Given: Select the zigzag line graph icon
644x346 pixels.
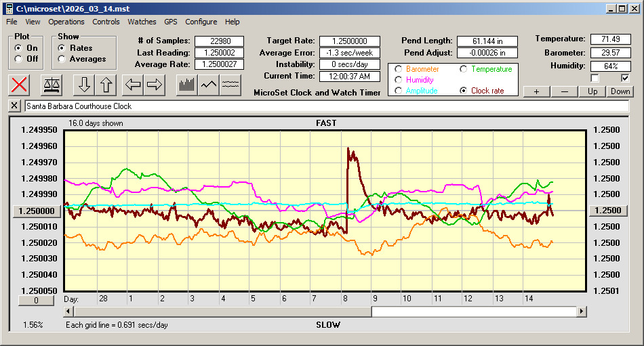Looking at the screenshot, I should [x=209, y=85].
